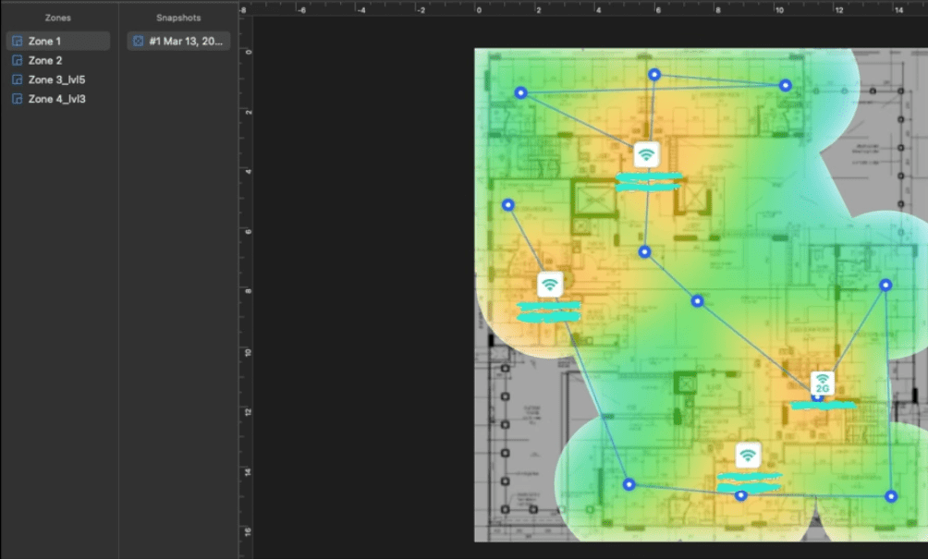Viewport: 928px width, 560px height.
Task: Select the sampling point in the heatmap center
Action: click(x=697, y=301)
